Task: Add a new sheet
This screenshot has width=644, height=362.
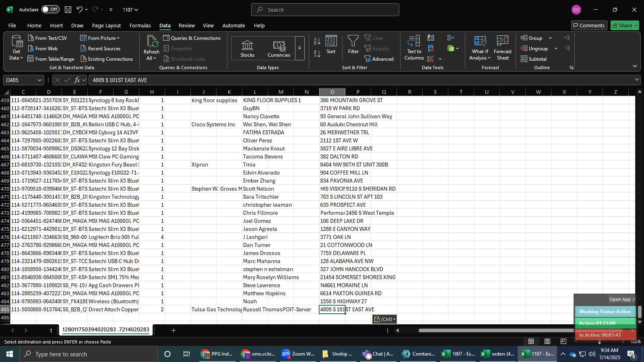Action: 173,330
